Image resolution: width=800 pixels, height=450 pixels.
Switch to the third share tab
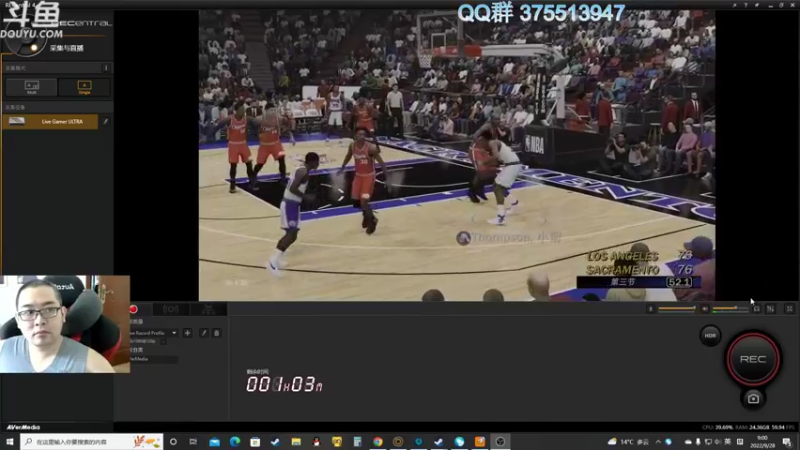point(208,309)
